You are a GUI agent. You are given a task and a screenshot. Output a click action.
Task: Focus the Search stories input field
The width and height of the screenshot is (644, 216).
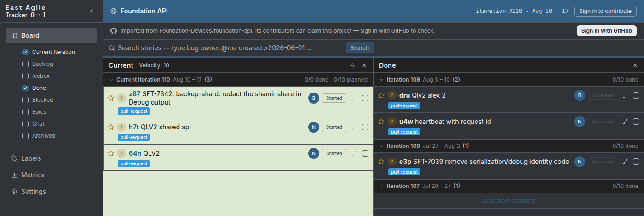click(x=225, y=48)
